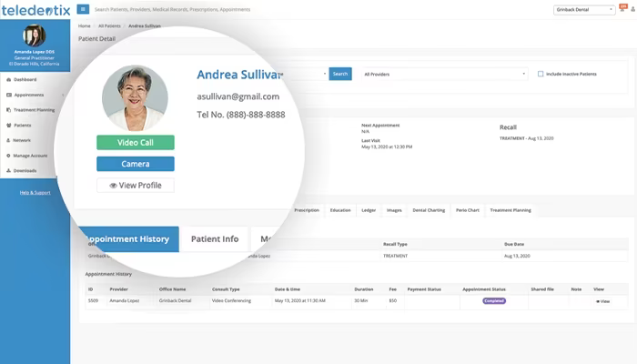This screenshot has height=364, width=637.
Task: Open Manage Account from the sidebar menu
Action: tap(30, 156)
